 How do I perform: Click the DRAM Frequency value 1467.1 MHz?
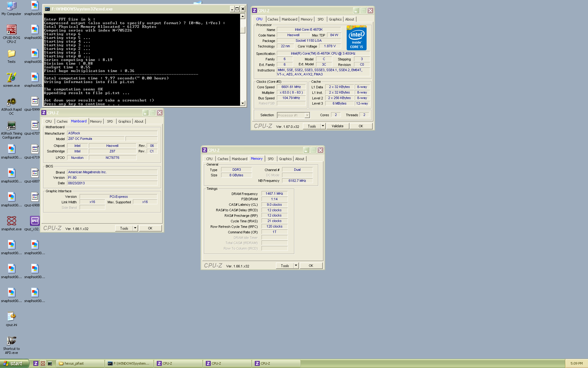point(274,194)
